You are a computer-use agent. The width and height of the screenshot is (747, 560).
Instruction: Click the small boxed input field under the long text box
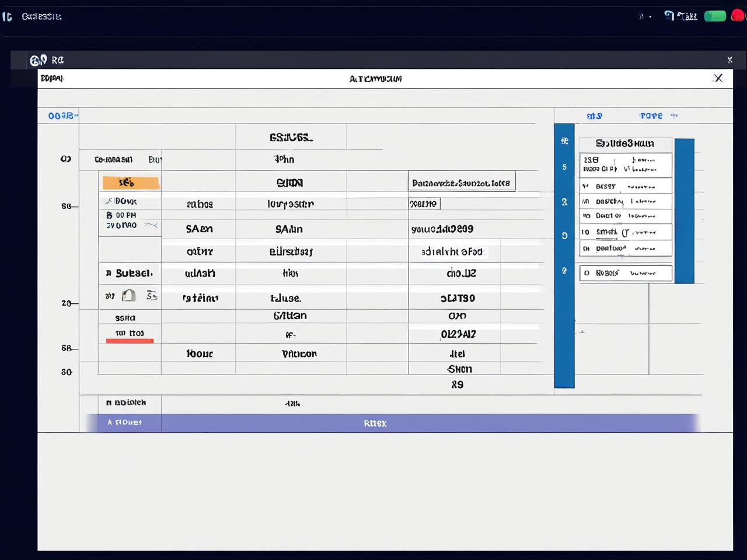click(x=424, y=204)
